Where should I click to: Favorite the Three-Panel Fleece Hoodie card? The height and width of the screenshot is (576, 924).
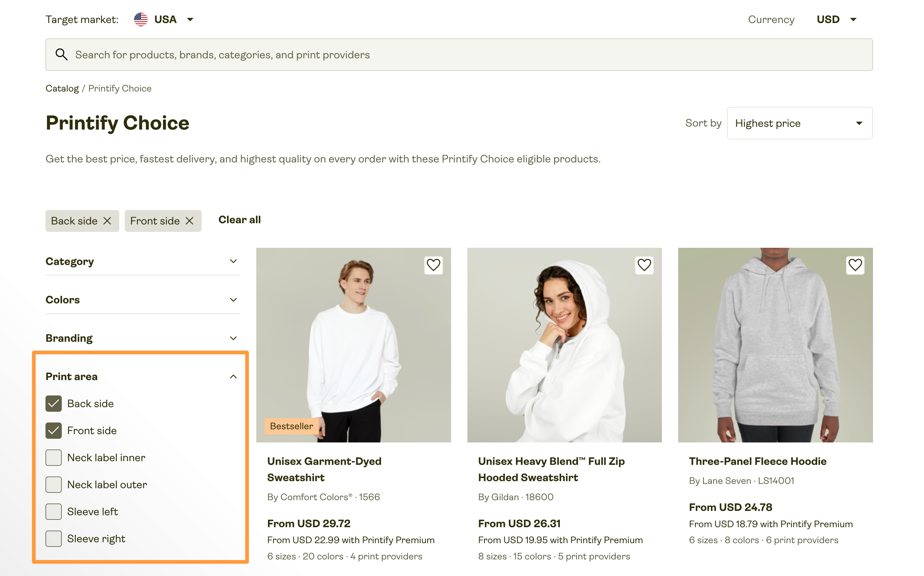(855, 265)
